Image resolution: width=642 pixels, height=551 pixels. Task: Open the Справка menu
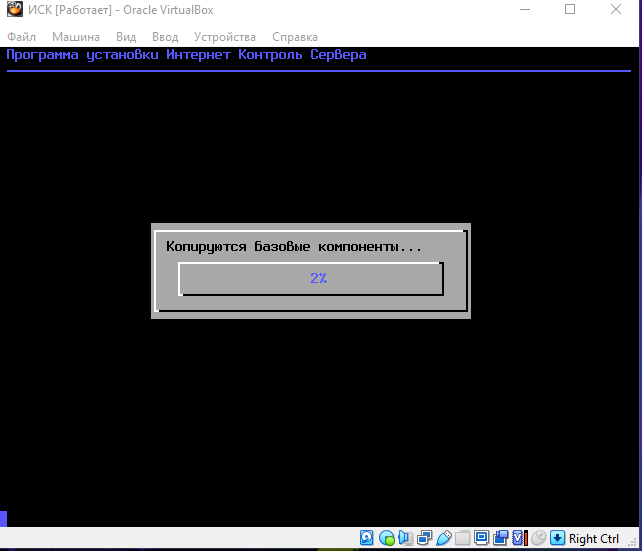295,37
